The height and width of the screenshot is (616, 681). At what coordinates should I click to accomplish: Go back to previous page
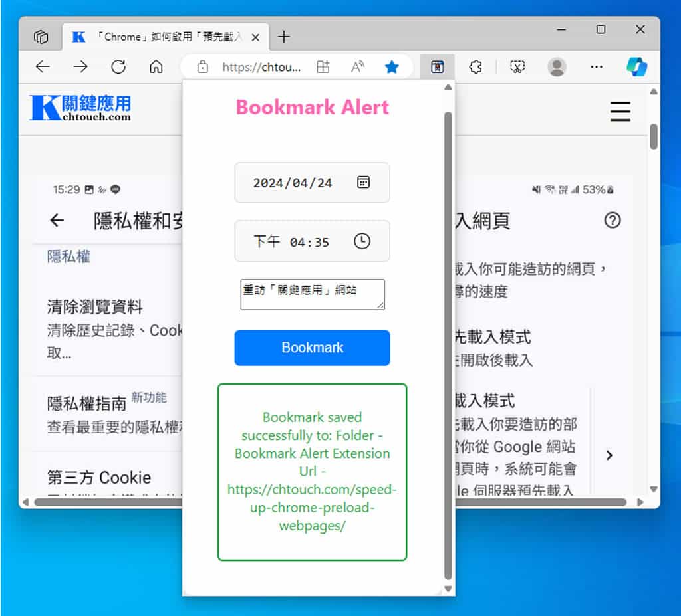(43, 67)
